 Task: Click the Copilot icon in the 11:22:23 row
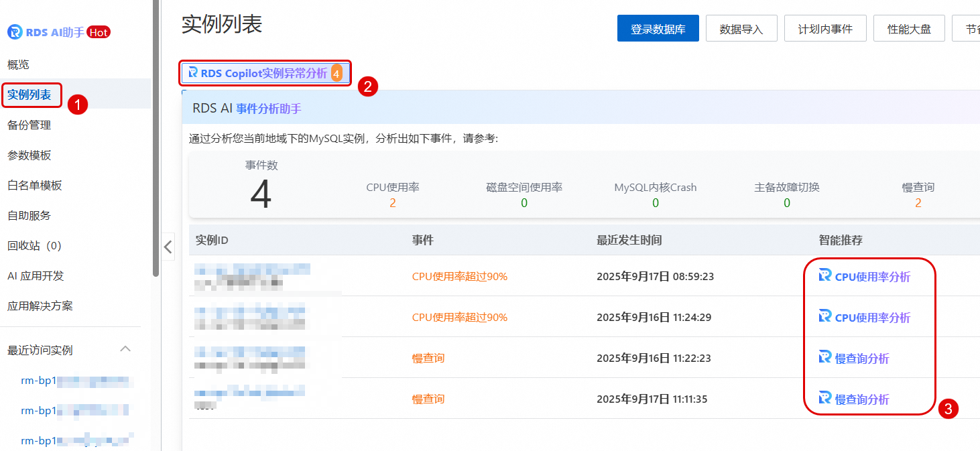pos(825,357)
